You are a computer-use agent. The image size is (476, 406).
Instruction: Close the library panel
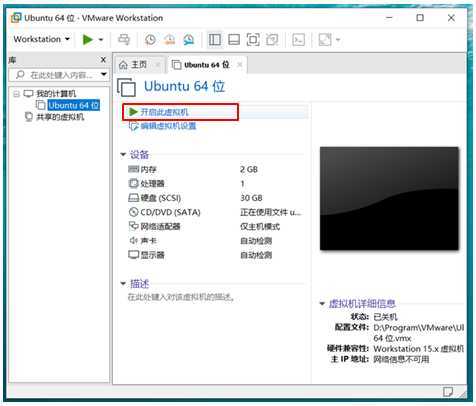[x=103, y=60]
